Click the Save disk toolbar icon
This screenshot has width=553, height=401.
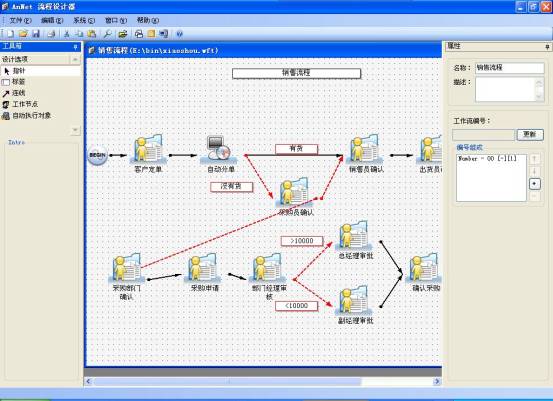36,34
